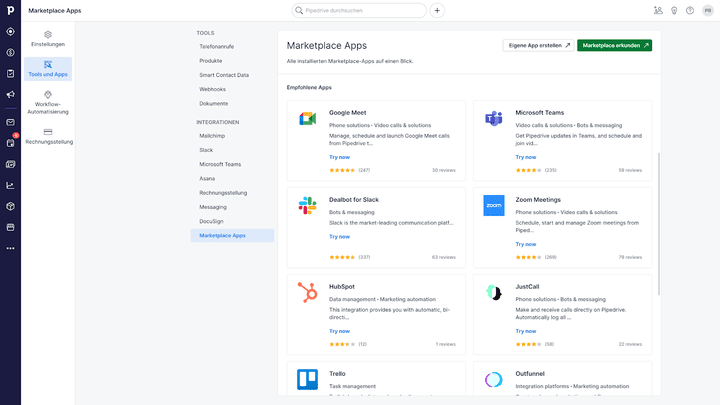Click the Trello app logo
Screen dimensions: 720x405
pyautogui.click(x=308, y=379)
